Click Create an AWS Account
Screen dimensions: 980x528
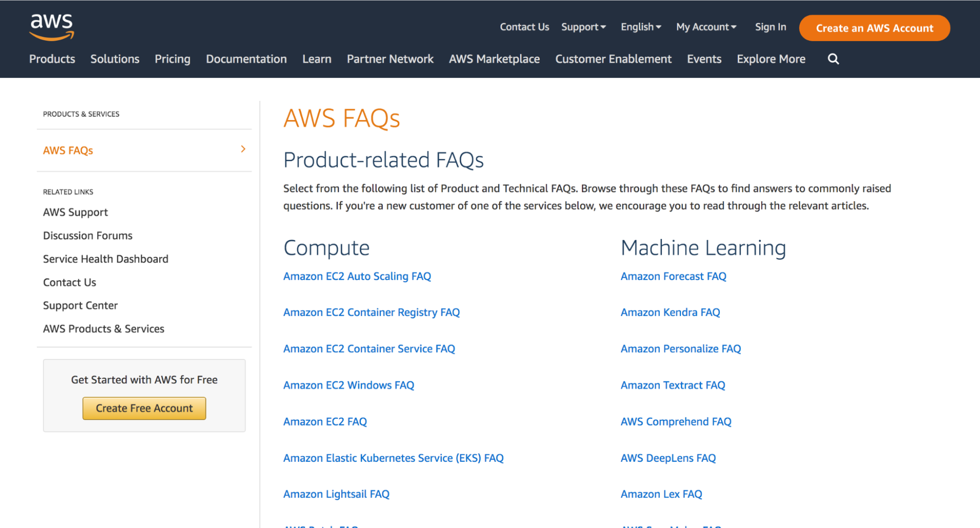[874, 28]
